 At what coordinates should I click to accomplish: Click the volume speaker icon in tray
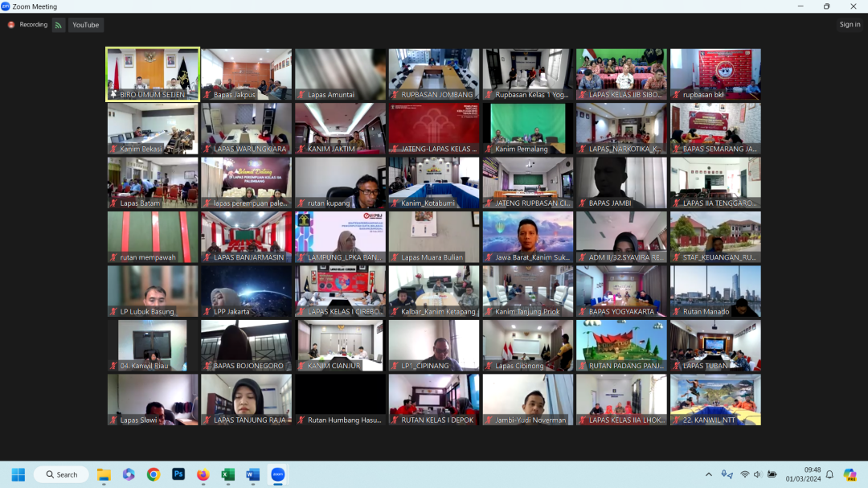(758, 474)
